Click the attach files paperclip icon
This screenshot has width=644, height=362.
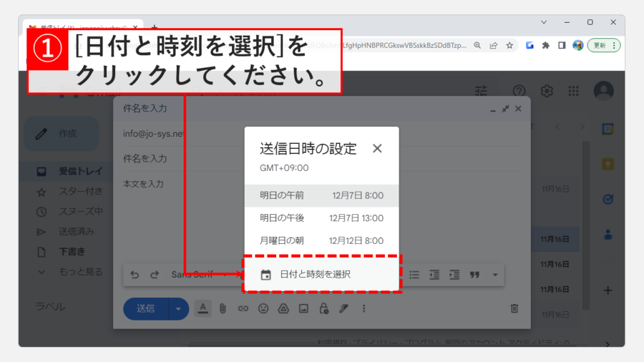pyautogui.click(x=222, y=309)
